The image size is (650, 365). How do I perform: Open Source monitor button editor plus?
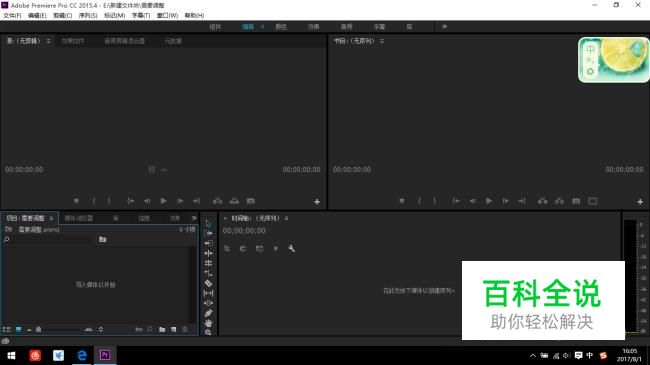pos(317,202)
